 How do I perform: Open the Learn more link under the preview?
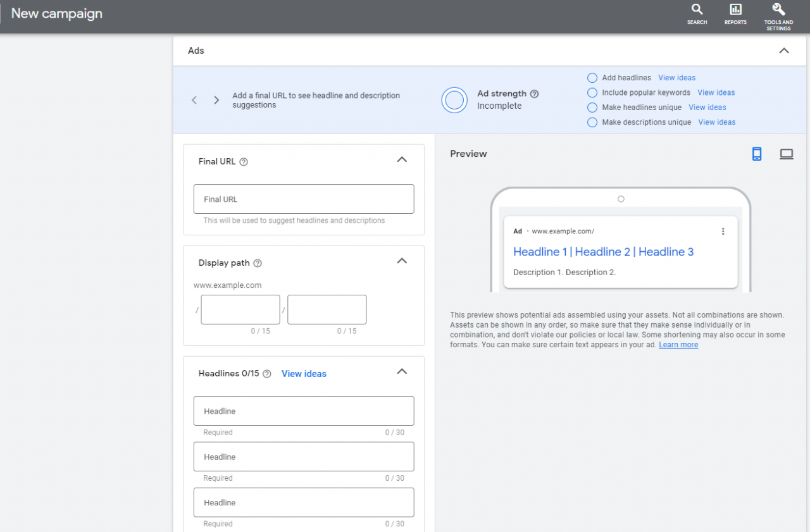(x=678, y=344)
